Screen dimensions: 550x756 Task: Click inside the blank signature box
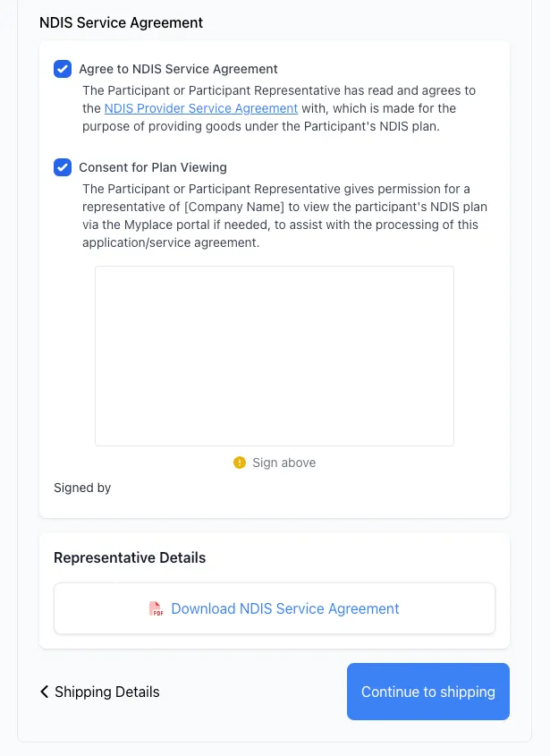tap(275, 356)
